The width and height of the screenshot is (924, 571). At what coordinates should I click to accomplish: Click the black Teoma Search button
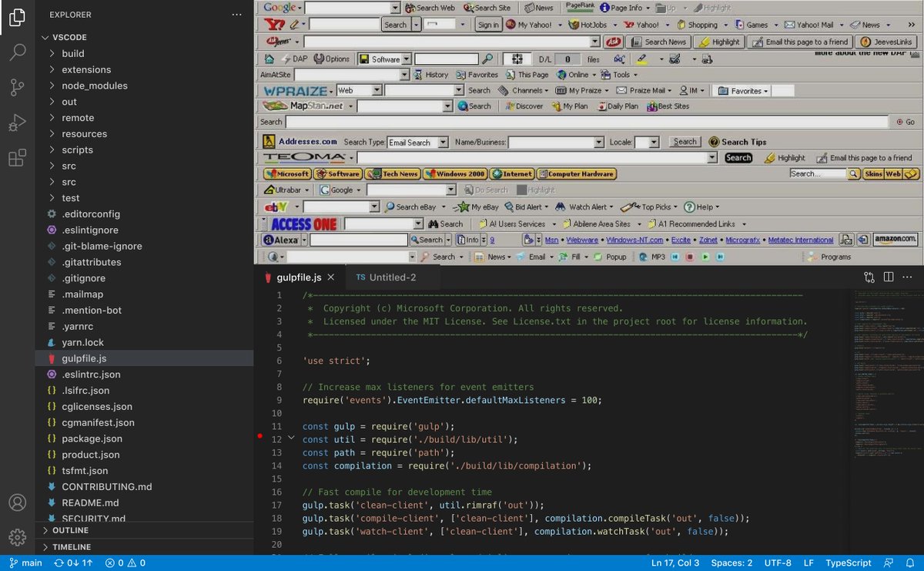(738, 158)
